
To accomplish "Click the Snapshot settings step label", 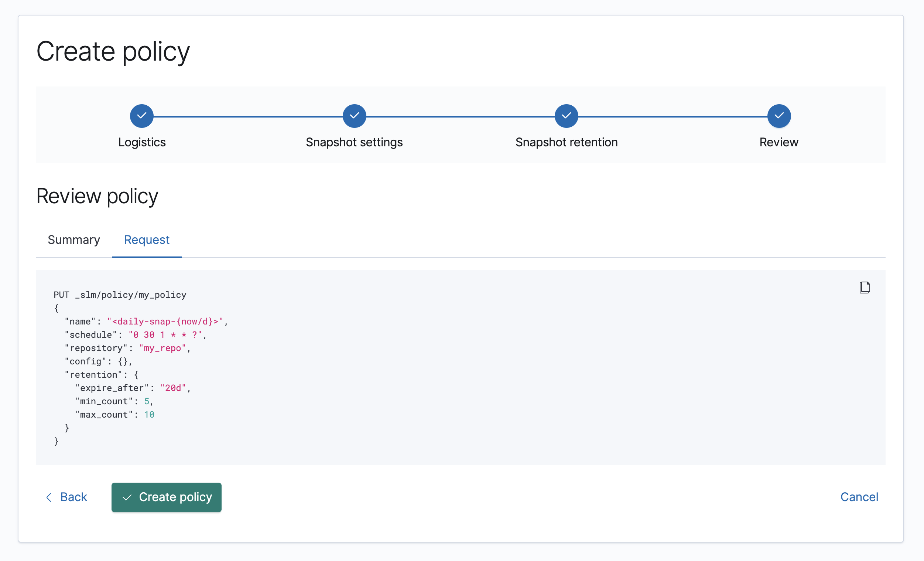I will (354, 142).
